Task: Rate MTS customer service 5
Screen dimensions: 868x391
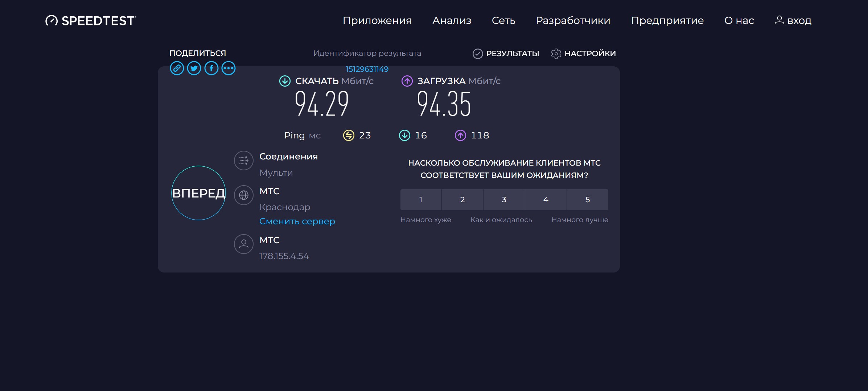Action: (588, 200)
